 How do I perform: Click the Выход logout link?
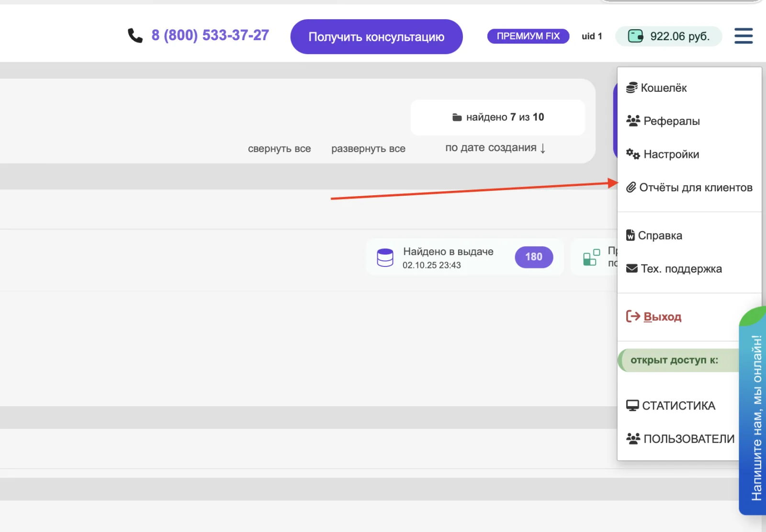click(653, 317)
